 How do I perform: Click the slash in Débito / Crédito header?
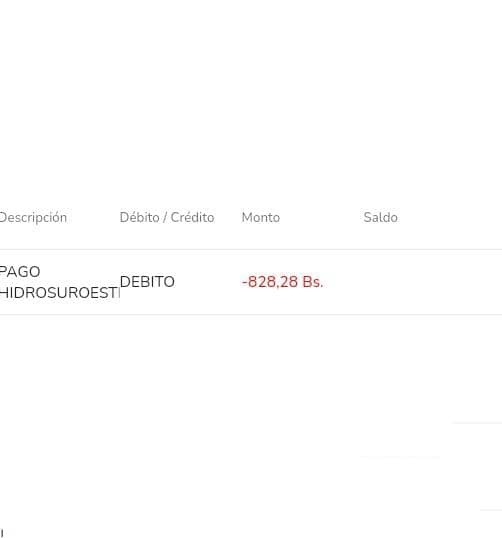165,218
